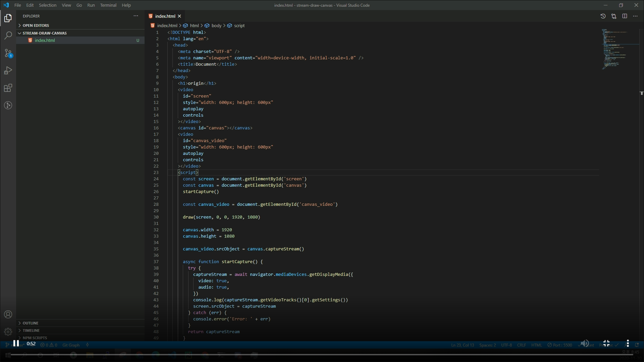644x362 pixels.
Task: Mute the video volume
Action: [585, 343]
